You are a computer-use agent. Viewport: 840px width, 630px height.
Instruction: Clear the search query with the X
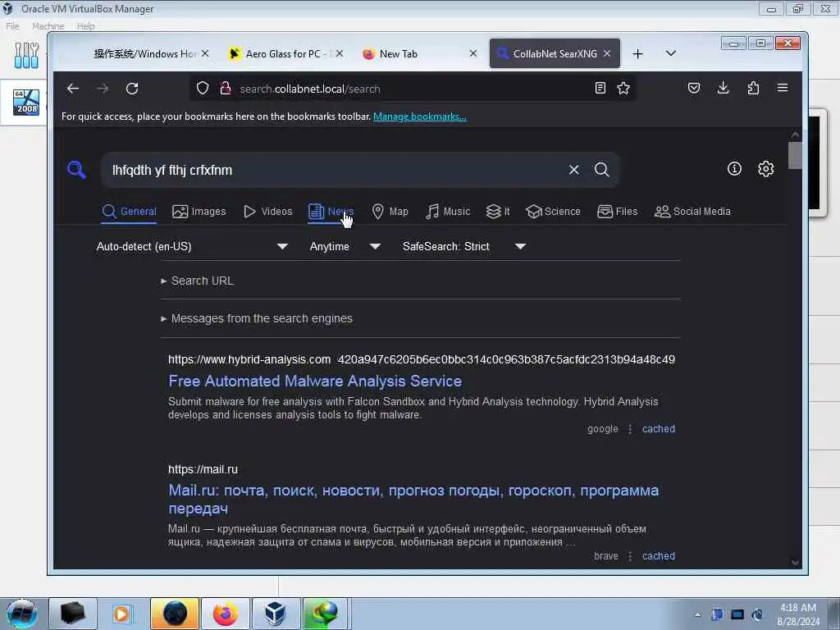573,170
